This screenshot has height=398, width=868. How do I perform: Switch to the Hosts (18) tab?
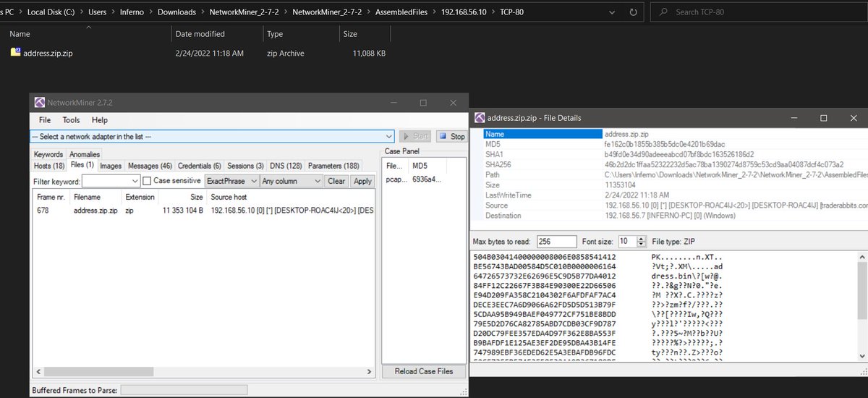(x=49, y=166)
